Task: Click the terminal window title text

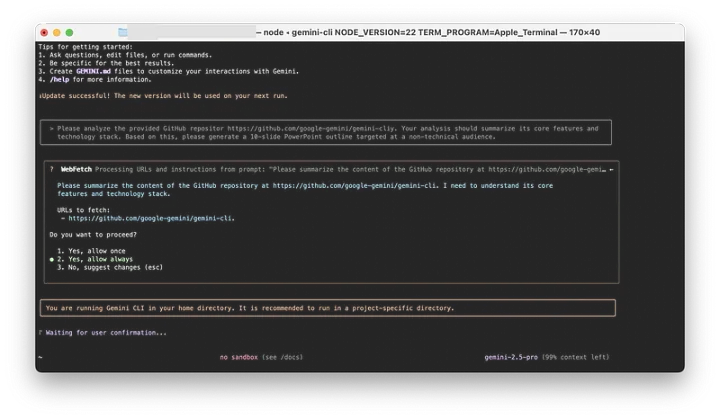Action: [x=428, y=32]
